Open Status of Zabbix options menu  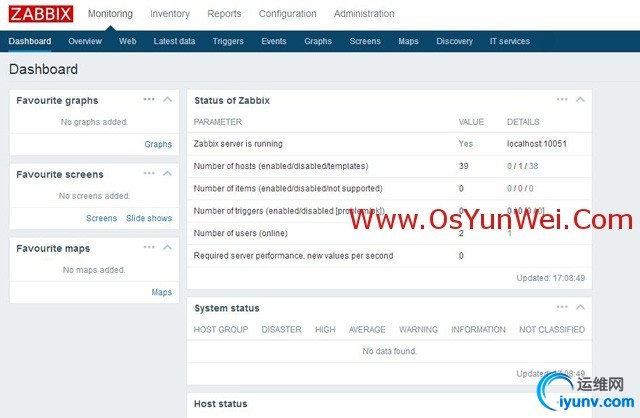[x=562, y=99]
